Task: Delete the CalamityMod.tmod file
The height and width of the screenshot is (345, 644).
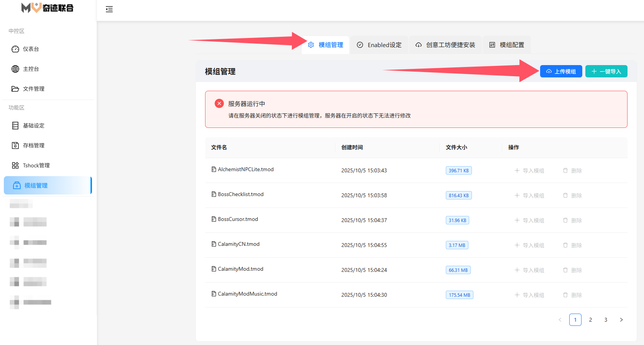Action: pos(572,270)
